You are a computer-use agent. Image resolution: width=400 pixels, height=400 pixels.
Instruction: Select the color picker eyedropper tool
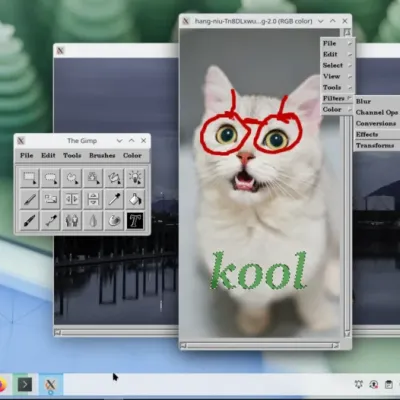pos(114,199)
